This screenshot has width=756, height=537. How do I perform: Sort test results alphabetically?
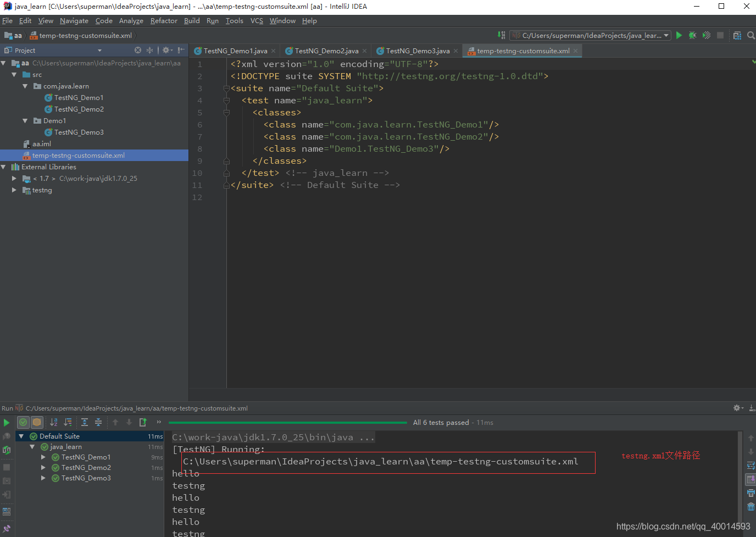pyautogui.click(x=54, y=422)
